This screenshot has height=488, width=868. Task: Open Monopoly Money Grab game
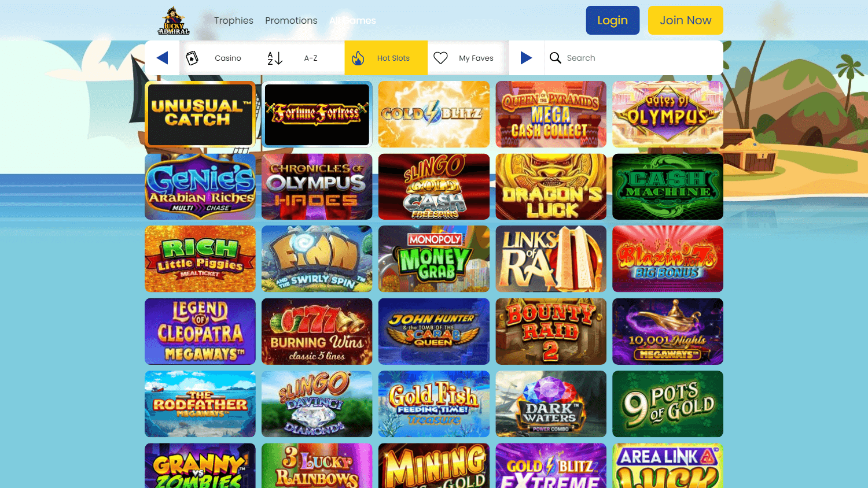(x=434, y=259)
